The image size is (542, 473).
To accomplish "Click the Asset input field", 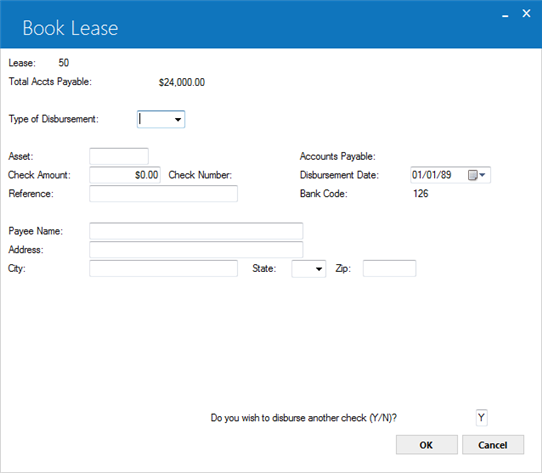I will [119, 156].
